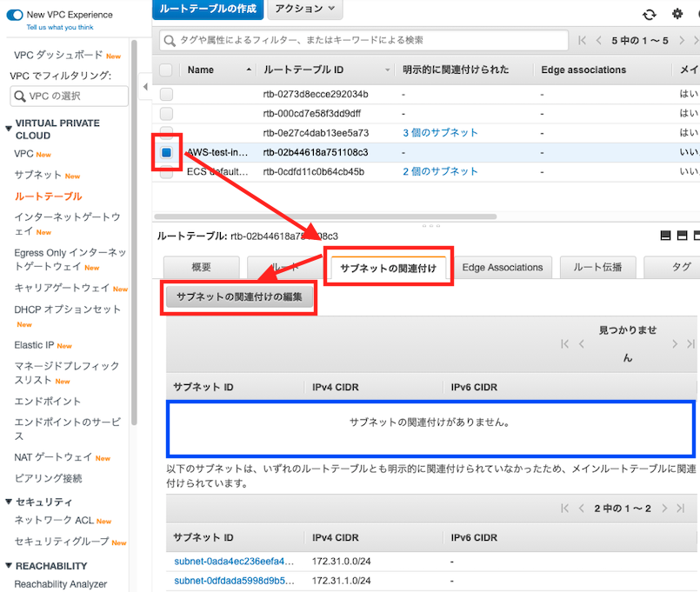Open マネージドプレフィックスリスト in sidebar

coord(66,373)
